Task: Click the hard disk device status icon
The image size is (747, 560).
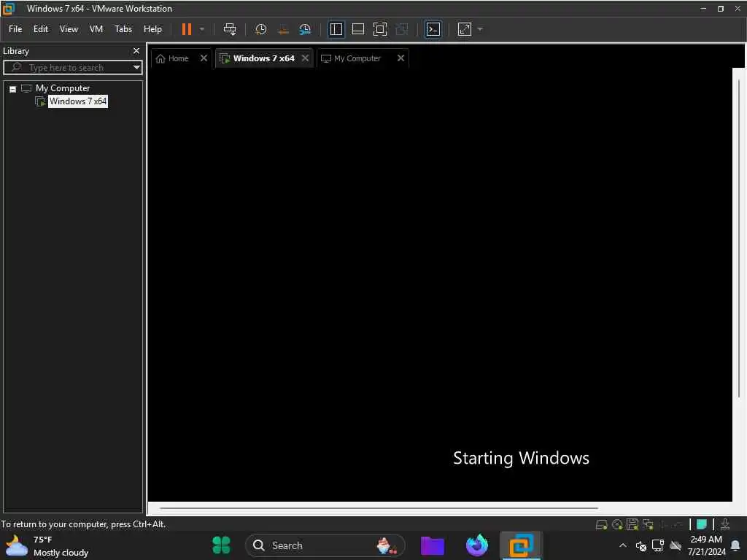Action: [601, 525]
